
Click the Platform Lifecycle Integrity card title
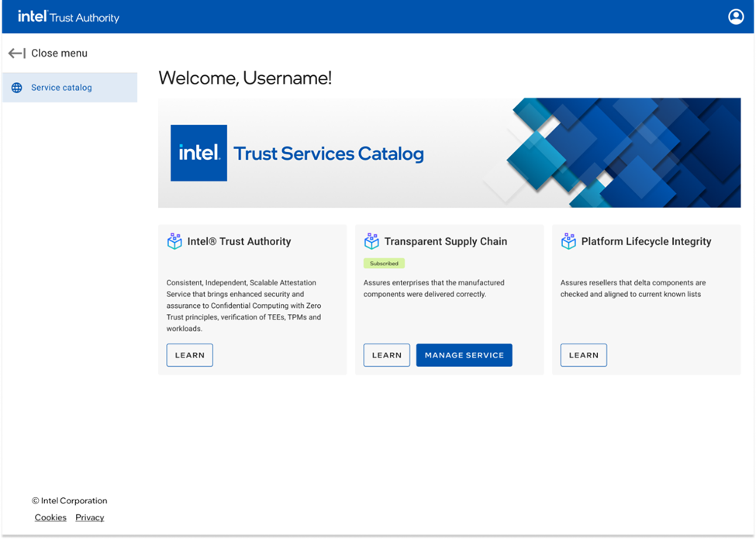[646, 241]
